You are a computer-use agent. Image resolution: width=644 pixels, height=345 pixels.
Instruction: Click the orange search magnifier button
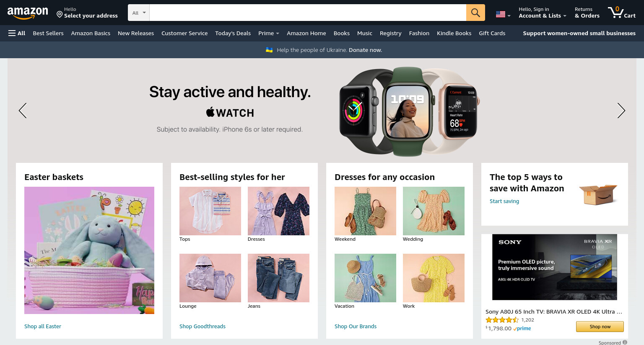[x=475, y=13]
